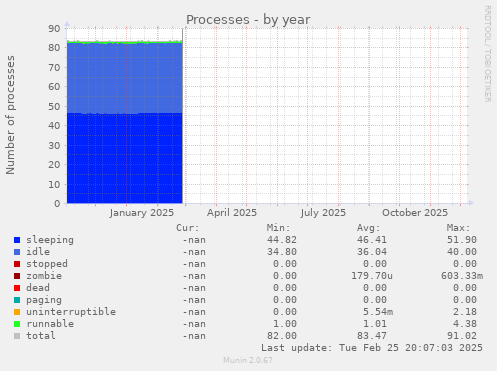Click the 'July 2025' x-axis label
The image size is (497, 371).
point(323,213)
